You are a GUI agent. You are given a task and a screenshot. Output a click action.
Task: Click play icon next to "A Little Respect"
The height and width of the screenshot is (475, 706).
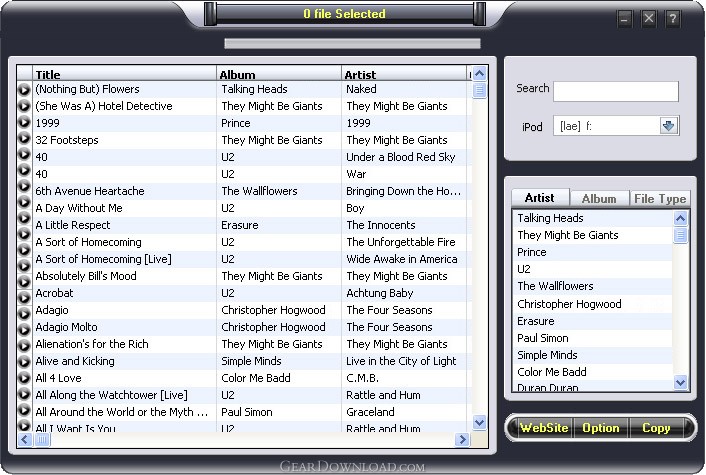point(24,226)
